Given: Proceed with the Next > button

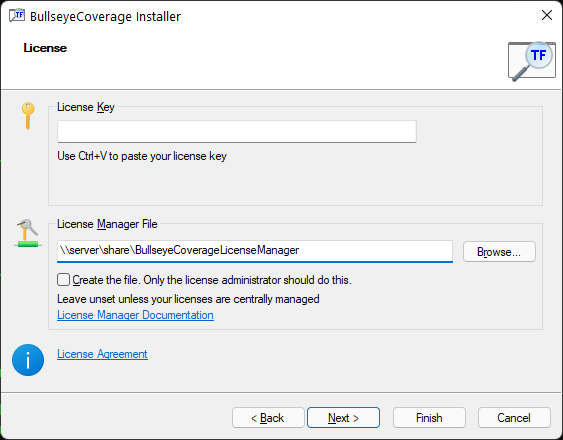Looking at the screenshot, I should pyautogui.click(x=343, y=418).
